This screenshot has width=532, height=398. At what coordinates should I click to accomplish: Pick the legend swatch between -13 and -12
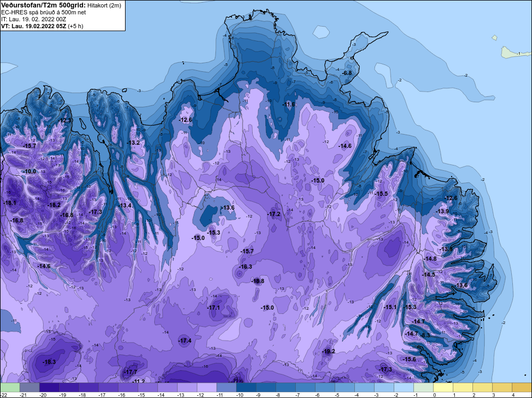[x=187, y=387]
